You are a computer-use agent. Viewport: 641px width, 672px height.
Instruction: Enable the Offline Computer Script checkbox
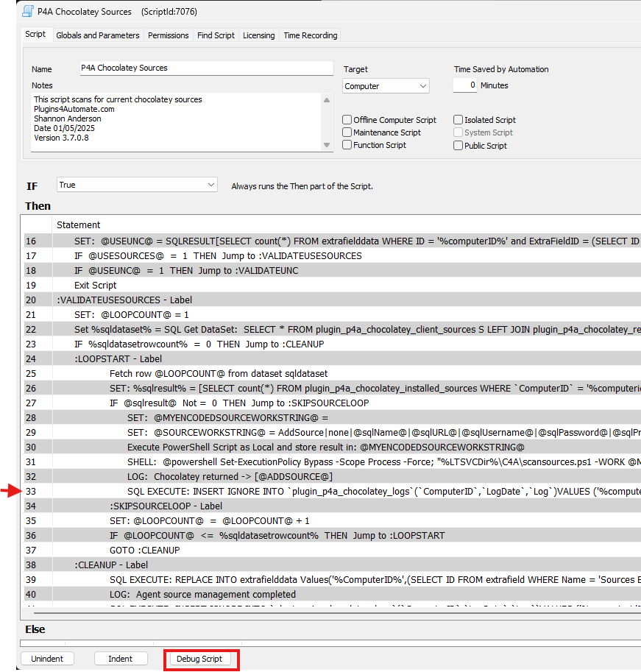(x=346, y=120)
